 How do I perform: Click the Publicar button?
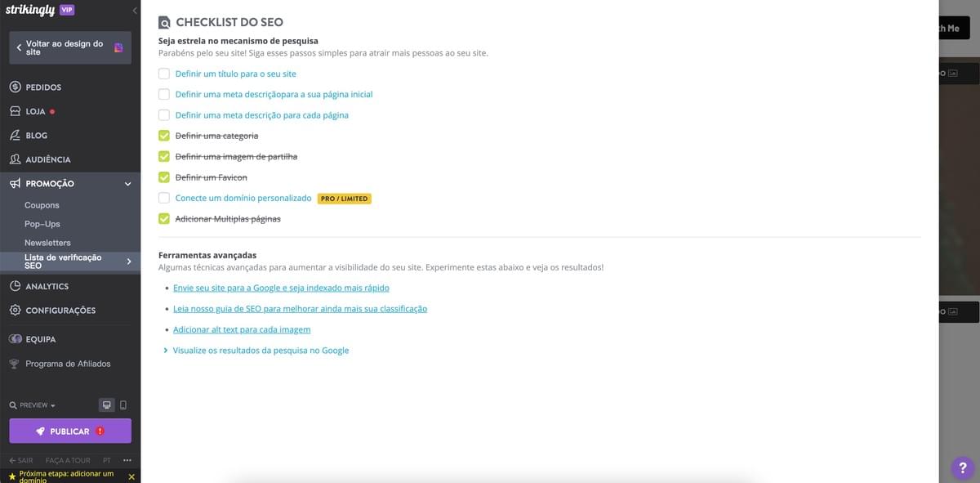pos(69,431)
